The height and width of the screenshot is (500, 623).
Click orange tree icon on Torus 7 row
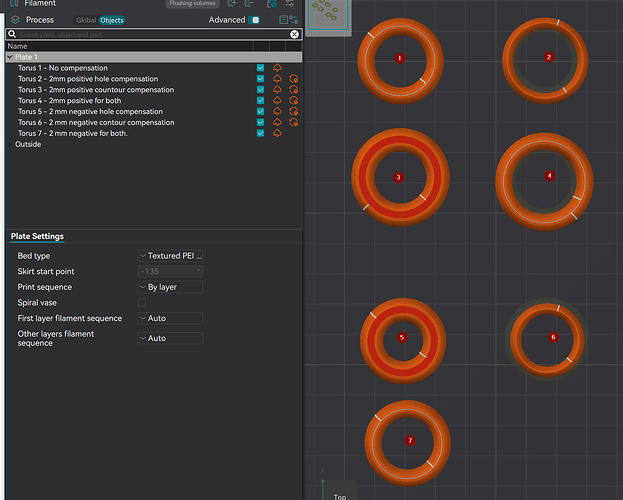coord(277,133)
